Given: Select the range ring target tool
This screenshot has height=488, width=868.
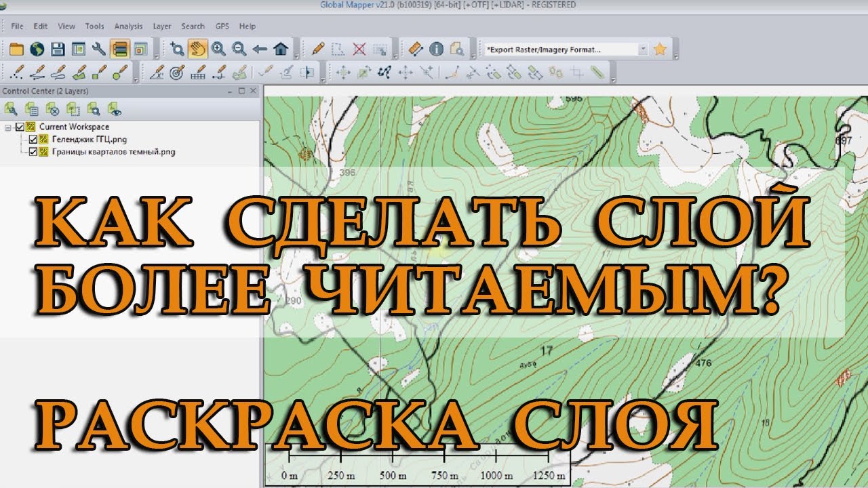Looking at the screenshot, I should pos(177,70).
